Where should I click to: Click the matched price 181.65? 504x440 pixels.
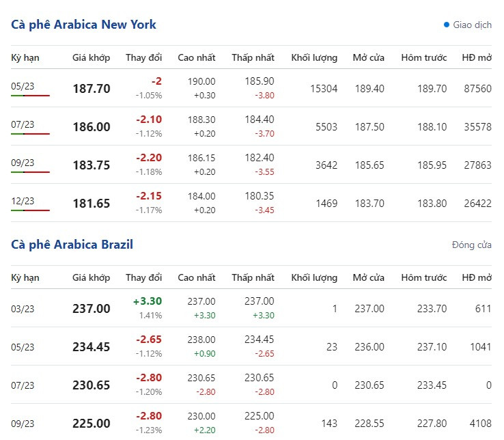[92, 204]
